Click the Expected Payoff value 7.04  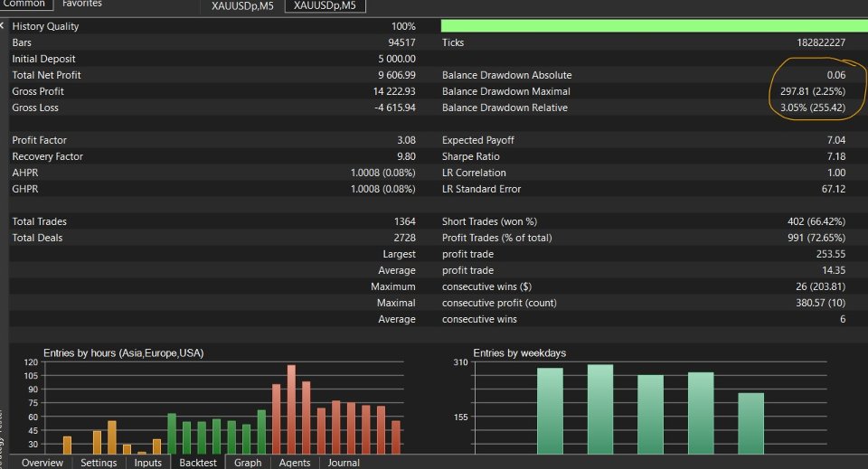(835, 140)
